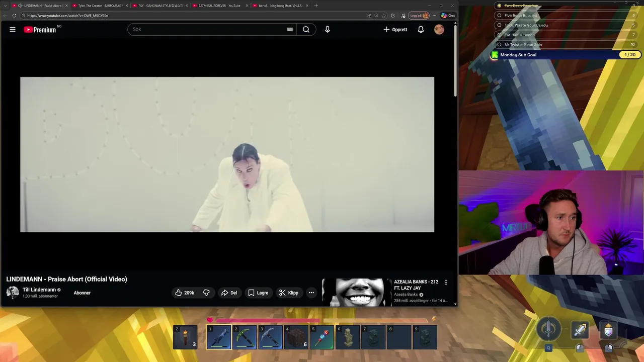Screen dimensions: 644x362
Task: Bookmark page with star icon
Action: [x=384, y=16]
